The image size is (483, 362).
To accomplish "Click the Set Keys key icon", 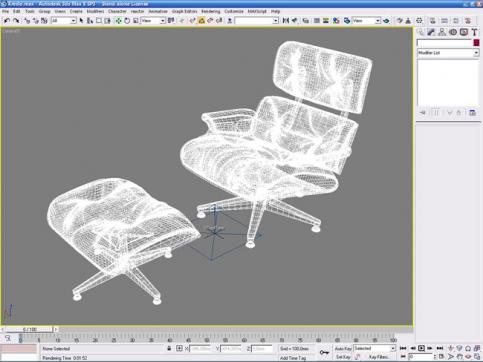I will [324, 352].
